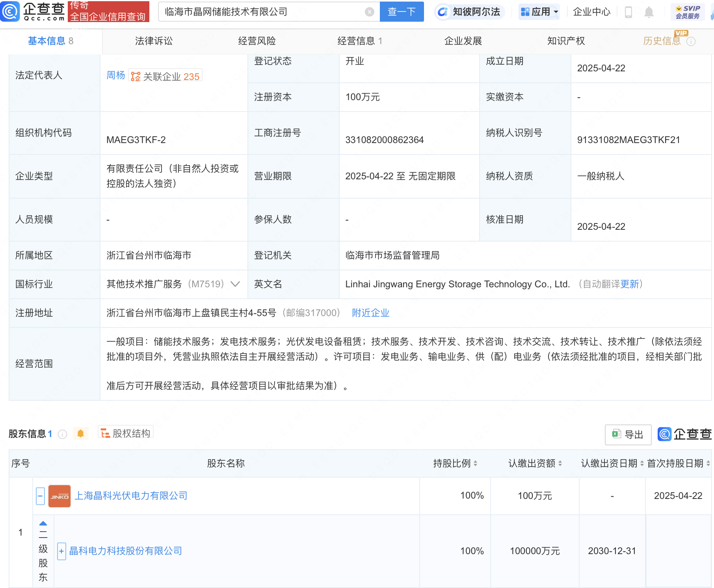The image size is (714, 588).
Task: Click the Qichacha watermark logo near export
Action: pos(685,434)
